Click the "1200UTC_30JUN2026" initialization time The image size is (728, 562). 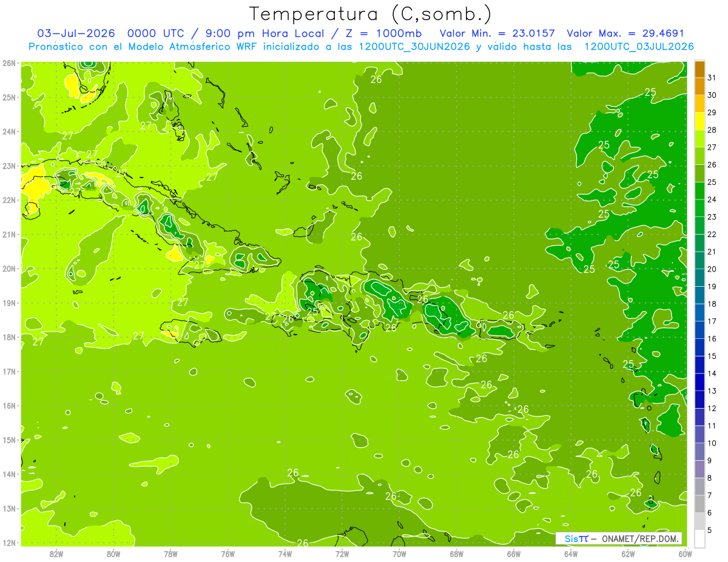[414, 47]
